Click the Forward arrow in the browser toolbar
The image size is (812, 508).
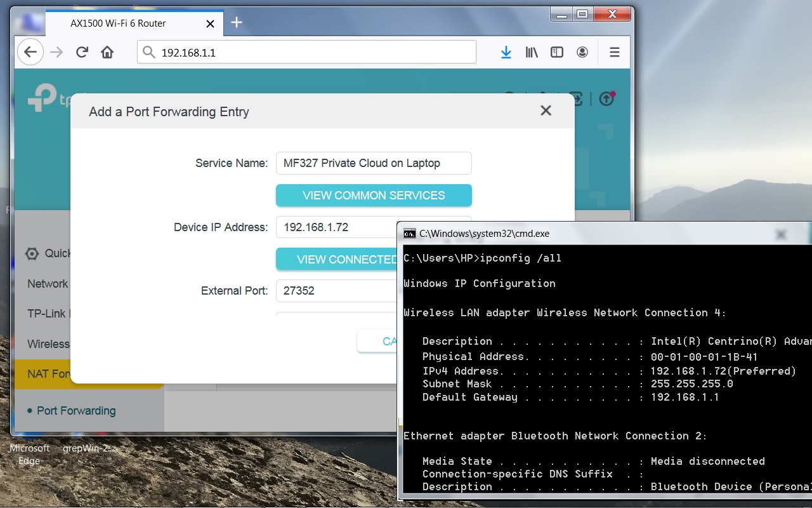click(x=56, y=52)
